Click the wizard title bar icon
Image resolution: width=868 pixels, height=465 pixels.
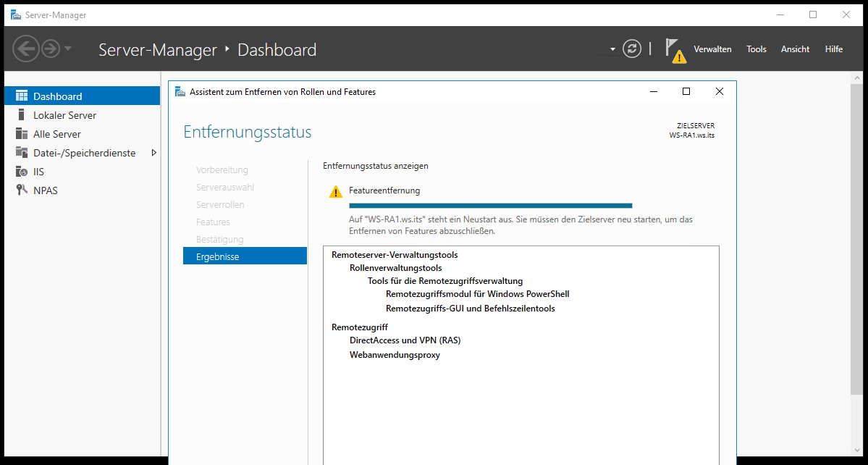(x=180, y=92)
